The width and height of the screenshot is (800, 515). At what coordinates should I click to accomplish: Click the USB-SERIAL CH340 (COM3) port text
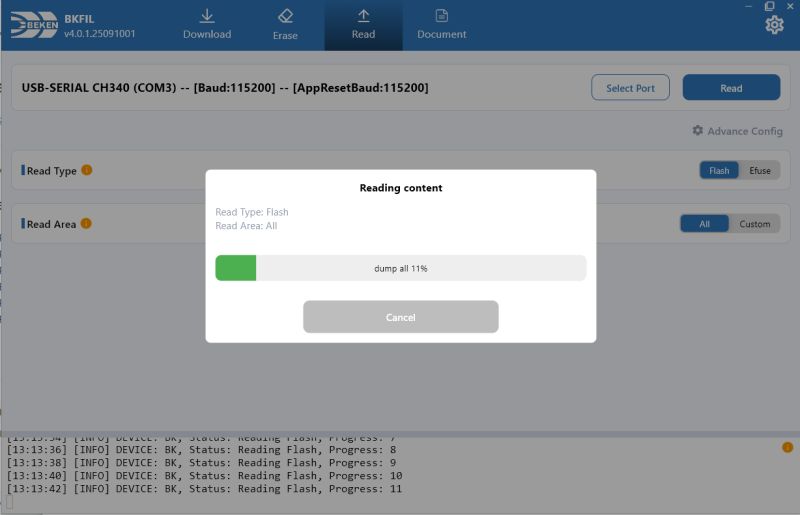(x=225, y=88)
